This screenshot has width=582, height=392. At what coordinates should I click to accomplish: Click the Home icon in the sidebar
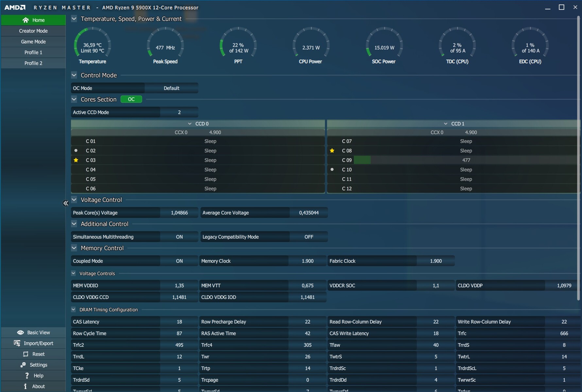pyautogui.click(x=26, y=20)
